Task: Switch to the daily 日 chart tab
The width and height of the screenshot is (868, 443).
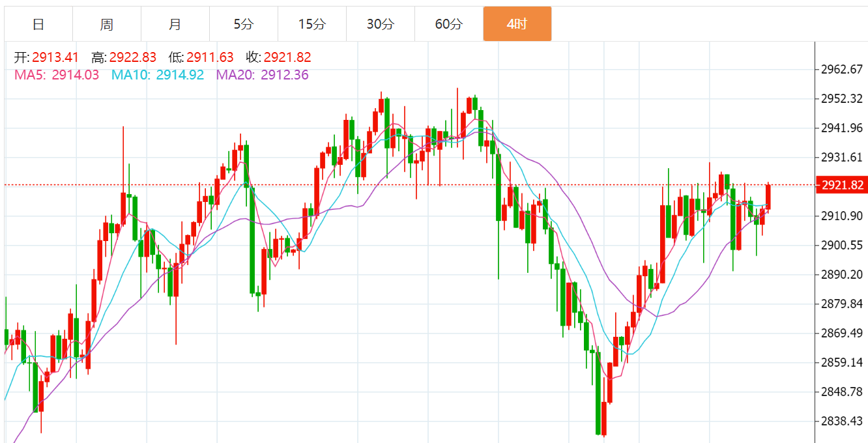Action: point(38,24)
